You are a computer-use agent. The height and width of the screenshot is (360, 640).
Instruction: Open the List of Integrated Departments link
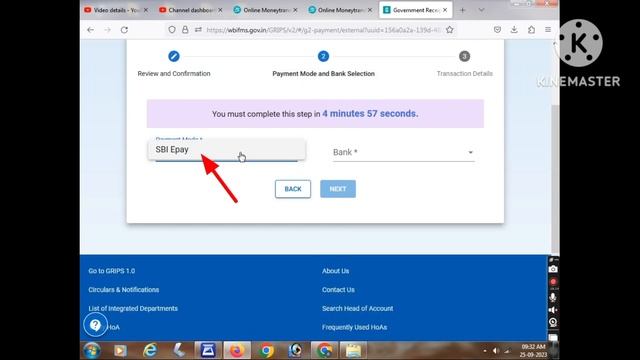[133, 309]
